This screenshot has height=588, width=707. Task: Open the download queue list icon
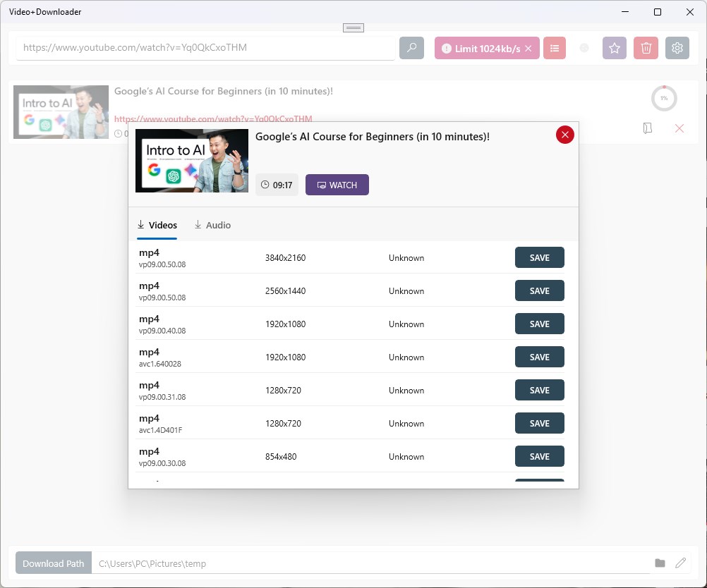(554, 48)
